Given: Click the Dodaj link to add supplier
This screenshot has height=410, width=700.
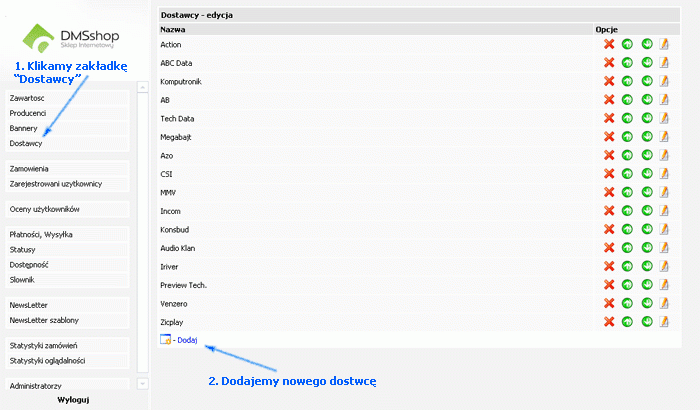Looking at the screenshot, I should pyautogui.click(x=187, y=340).
